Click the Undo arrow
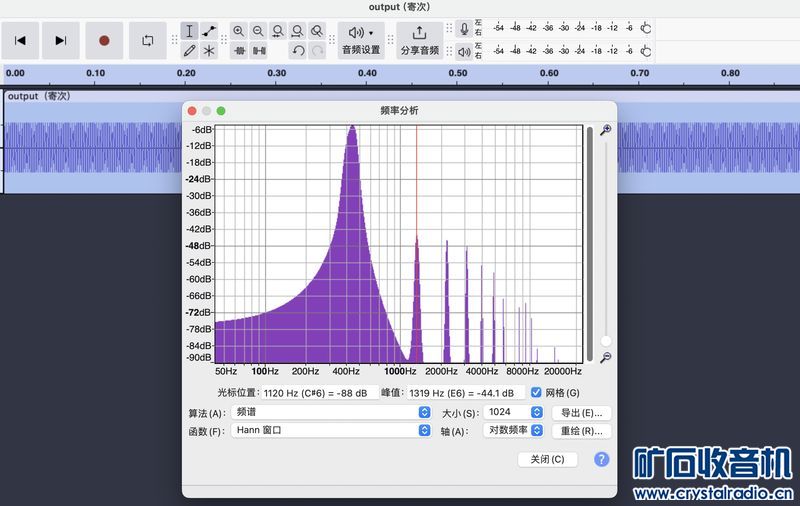Screen dimensions: 800x506 (x=298, y=50)
